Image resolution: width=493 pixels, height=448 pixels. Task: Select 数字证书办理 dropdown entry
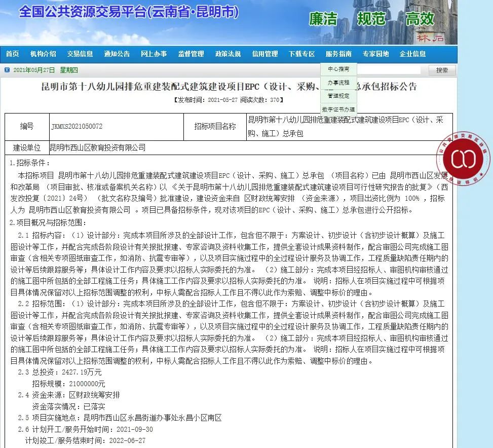337,108
